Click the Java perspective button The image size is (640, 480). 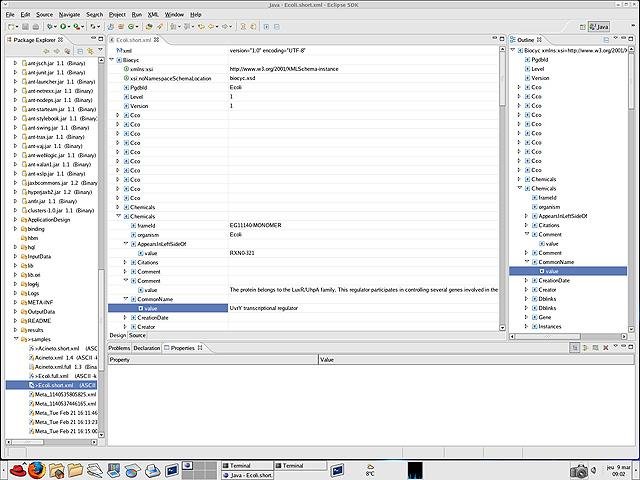[x=599, y=27]
